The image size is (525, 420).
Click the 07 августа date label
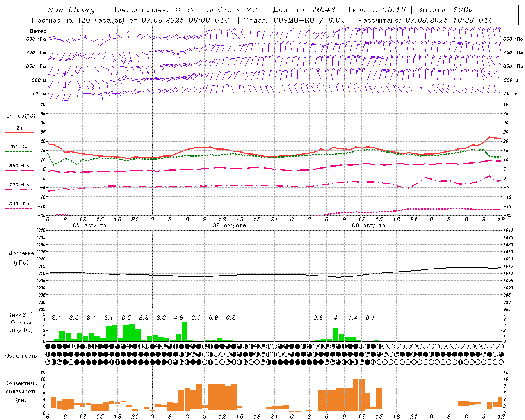pyautogui.click(x=90, y=226)
